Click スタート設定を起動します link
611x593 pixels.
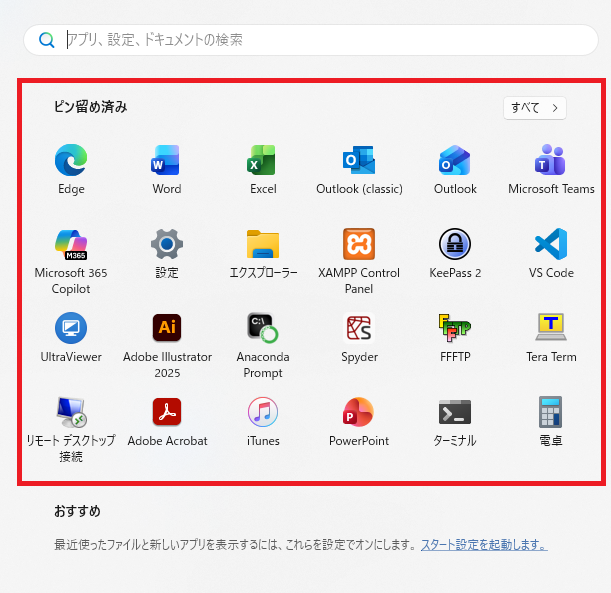click(484, 545)
